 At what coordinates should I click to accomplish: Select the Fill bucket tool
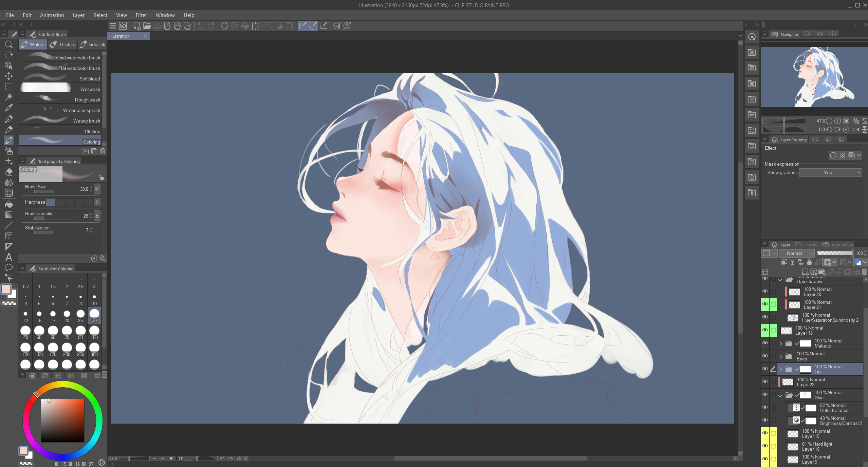tap(9, 204)
